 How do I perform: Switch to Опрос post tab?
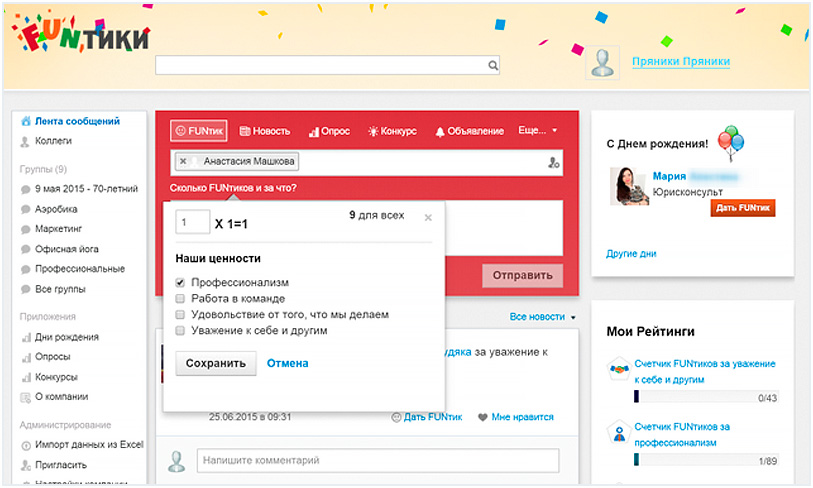click(329, 131)
